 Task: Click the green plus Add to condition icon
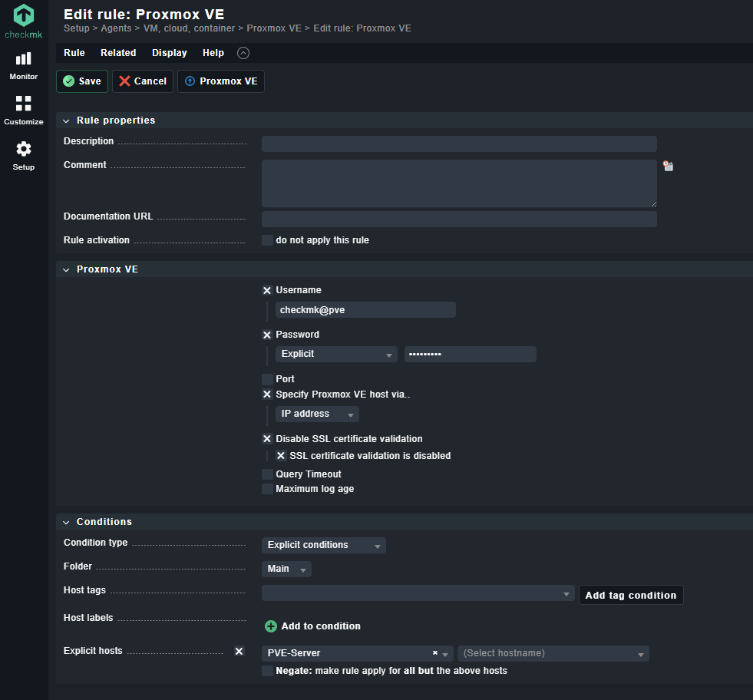tap(270, 626)
